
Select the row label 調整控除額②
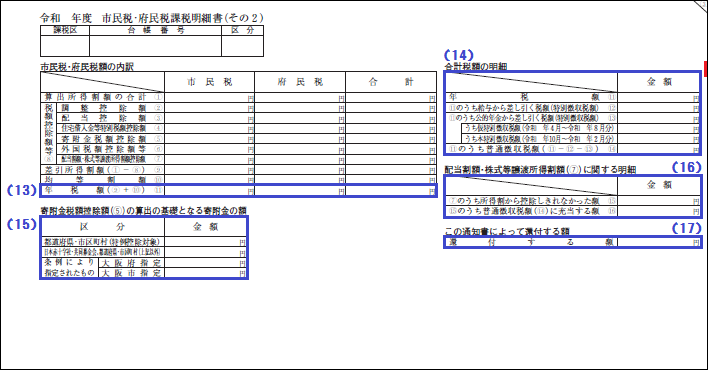coord(110,108)
